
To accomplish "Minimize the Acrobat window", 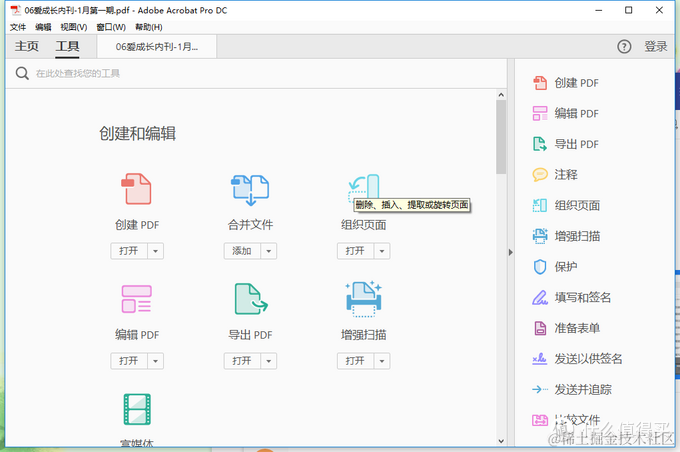I will click(x=598, y=10).
